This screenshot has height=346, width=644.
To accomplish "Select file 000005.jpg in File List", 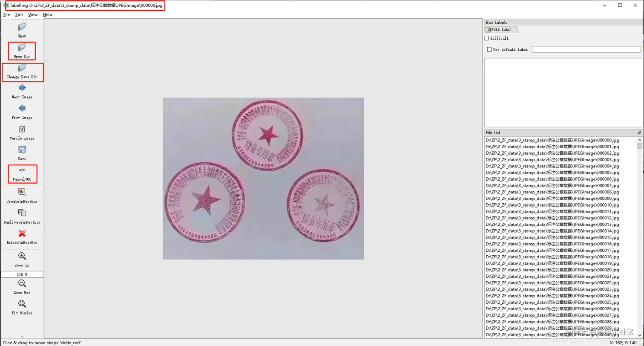I will pyautogui.click(x=552, y=173).
